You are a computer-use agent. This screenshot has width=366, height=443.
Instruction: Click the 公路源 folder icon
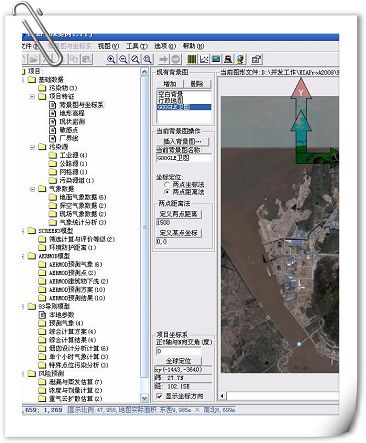(53, 163)
